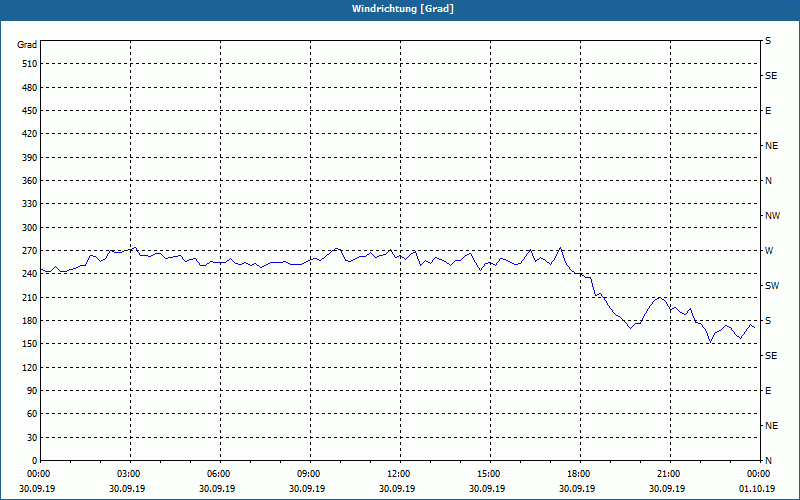Select the 270 y-axis value
This screenshot has width=800, height=500.
(30, 251)
